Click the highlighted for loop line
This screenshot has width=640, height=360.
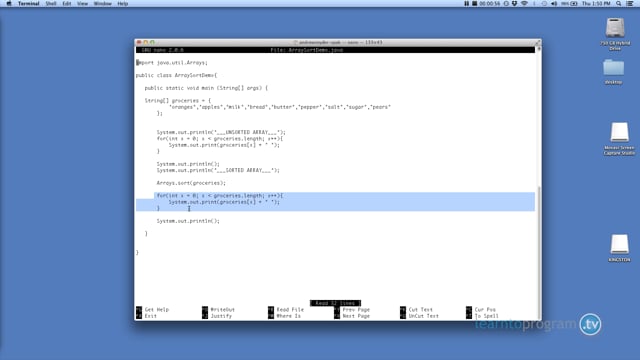click(220, 196)
